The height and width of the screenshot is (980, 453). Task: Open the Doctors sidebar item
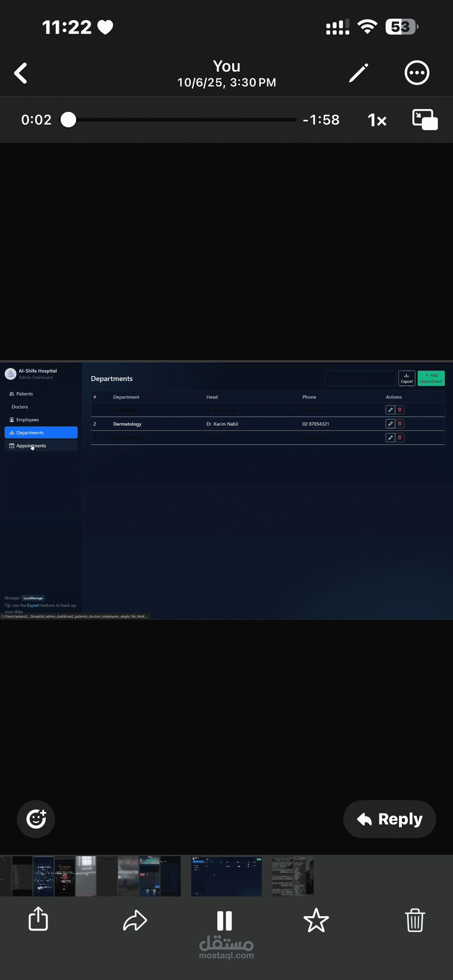pyautogui.click(x=41, y=407)
